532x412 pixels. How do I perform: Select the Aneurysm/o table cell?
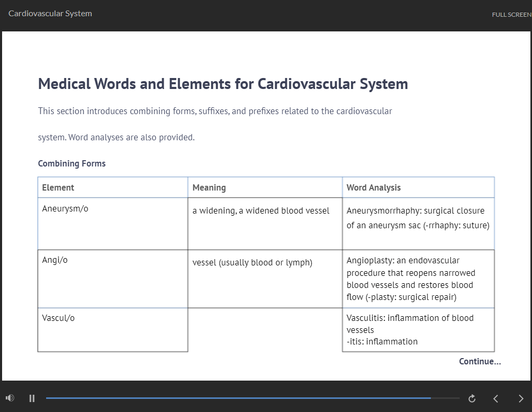[x=113, y=224]
